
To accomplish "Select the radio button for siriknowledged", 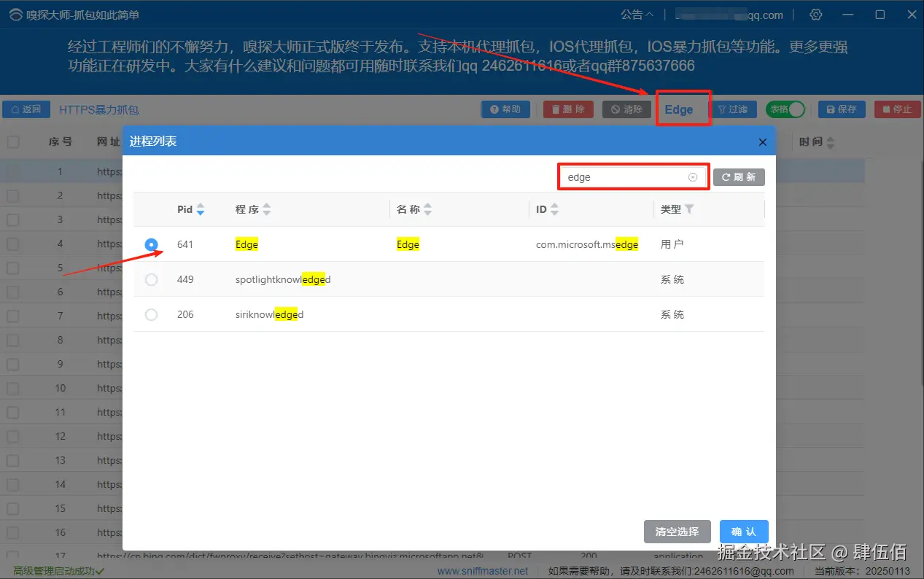I will click(151, 314).
